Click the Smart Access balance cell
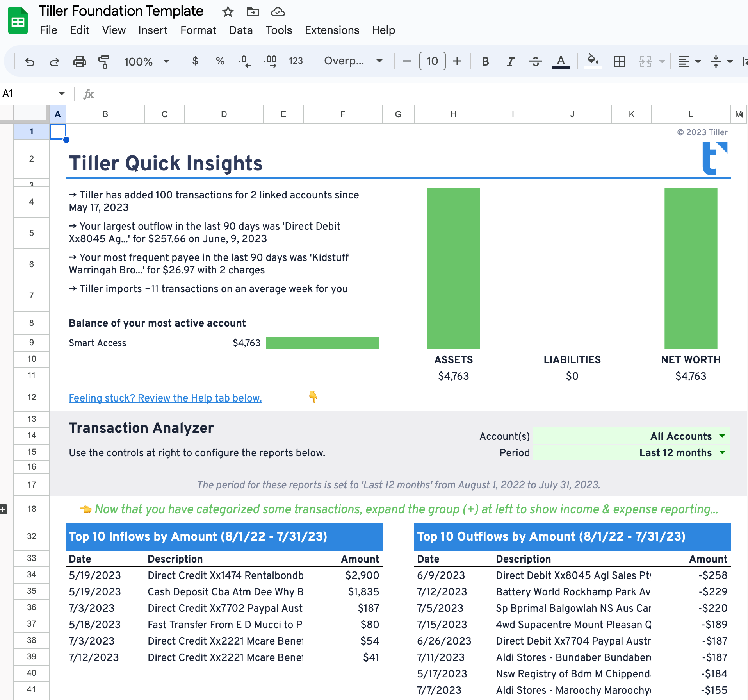The height and width of the screenshot is (700, 748). coord(246,343)
